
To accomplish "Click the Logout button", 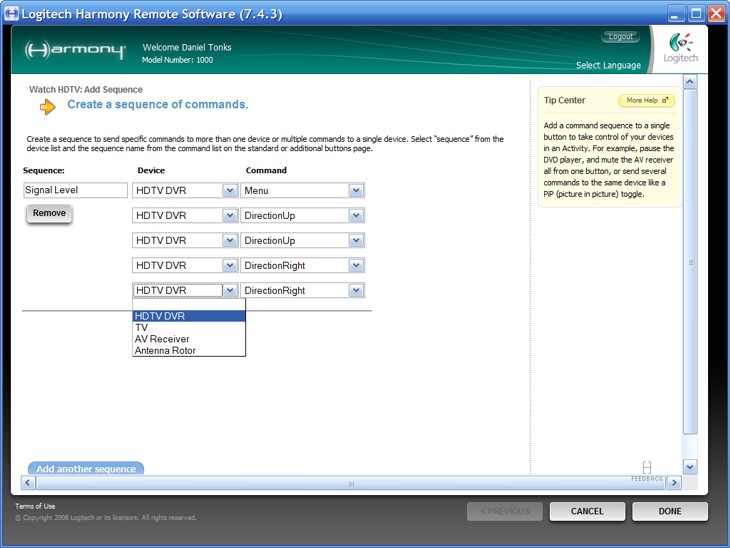I will 620,36.
